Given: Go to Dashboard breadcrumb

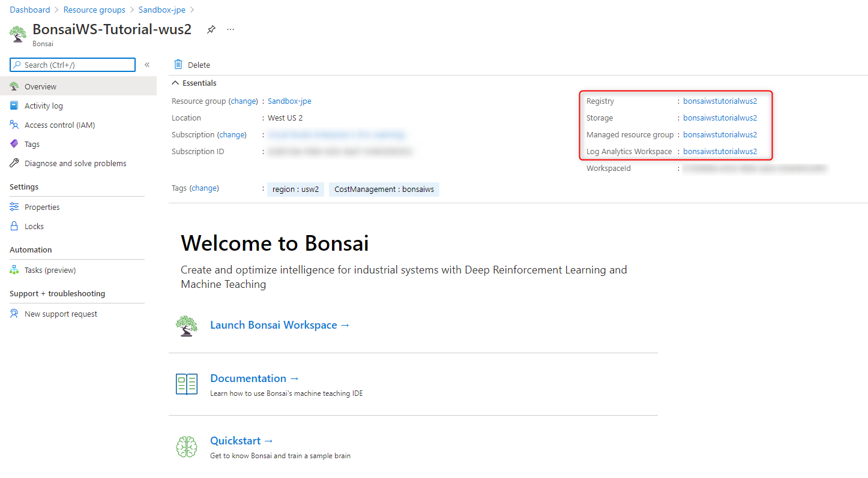Looking at the screenshot, I should 30,10.
